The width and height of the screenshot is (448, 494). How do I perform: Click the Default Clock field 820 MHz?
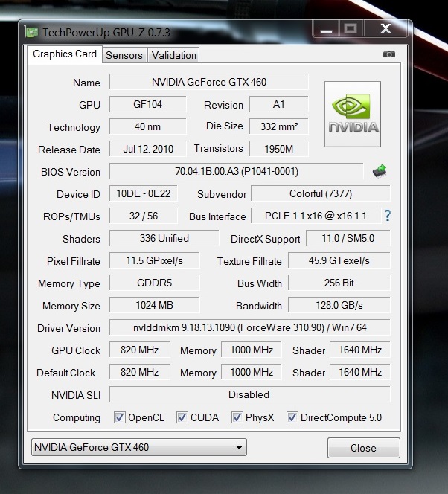[140, 373]
